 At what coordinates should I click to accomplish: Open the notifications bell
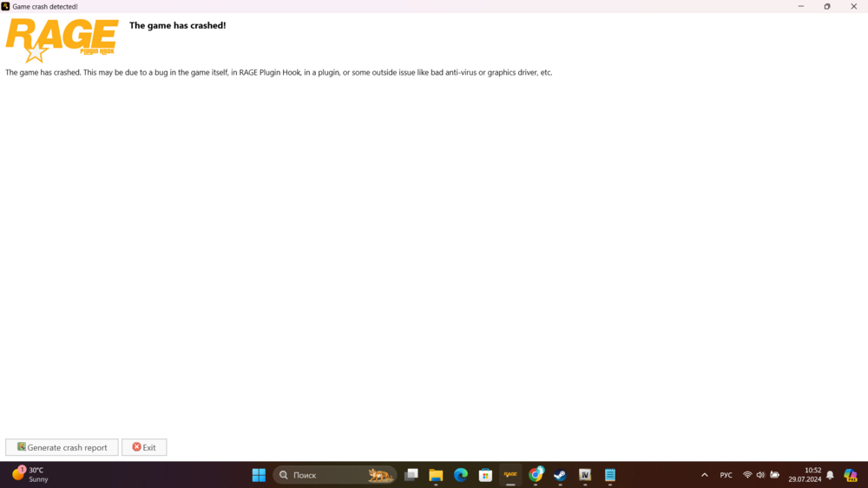coord(830,475)
